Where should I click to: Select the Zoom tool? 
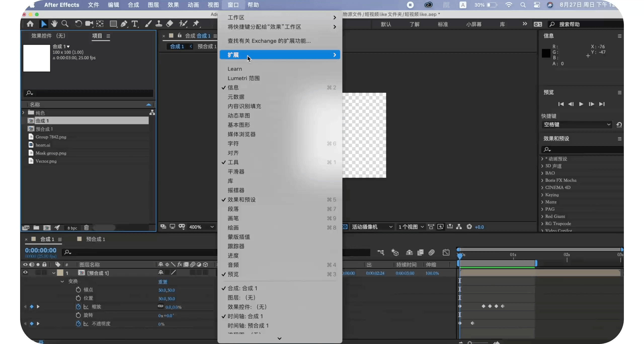point(65,24)
